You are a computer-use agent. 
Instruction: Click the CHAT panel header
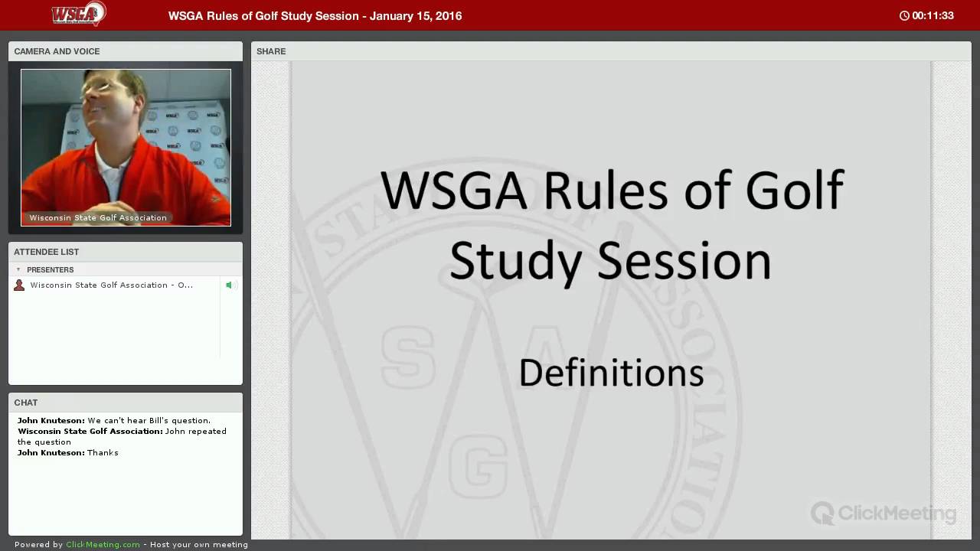click(126, 403)
